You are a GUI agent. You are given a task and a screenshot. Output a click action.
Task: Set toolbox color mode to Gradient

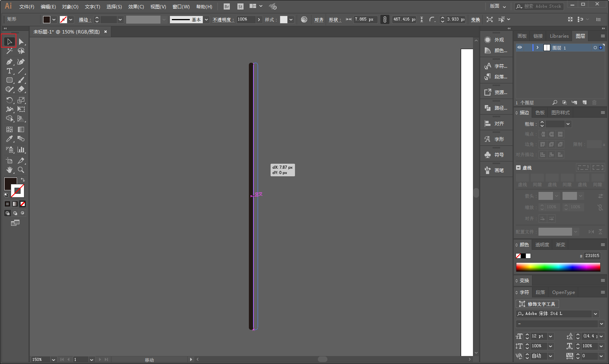point(15,204)
